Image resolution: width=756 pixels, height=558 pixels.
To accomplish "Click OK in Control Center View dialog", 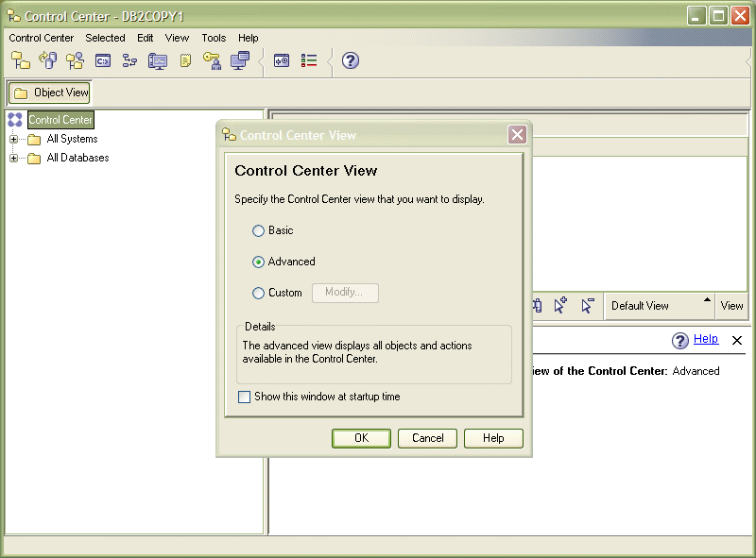I will [361, 438].
